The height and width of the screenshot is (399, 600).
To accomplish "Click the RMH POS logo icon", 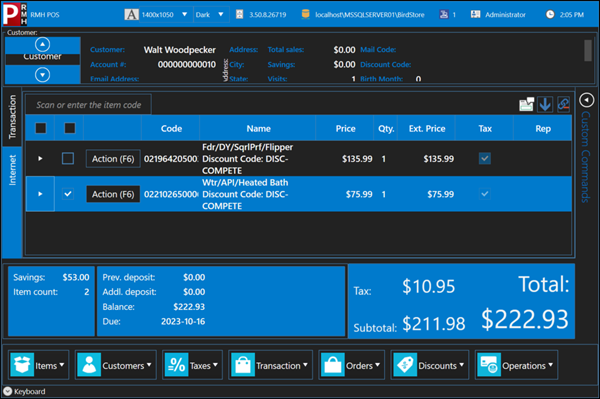I will click(x=15, y=14).
